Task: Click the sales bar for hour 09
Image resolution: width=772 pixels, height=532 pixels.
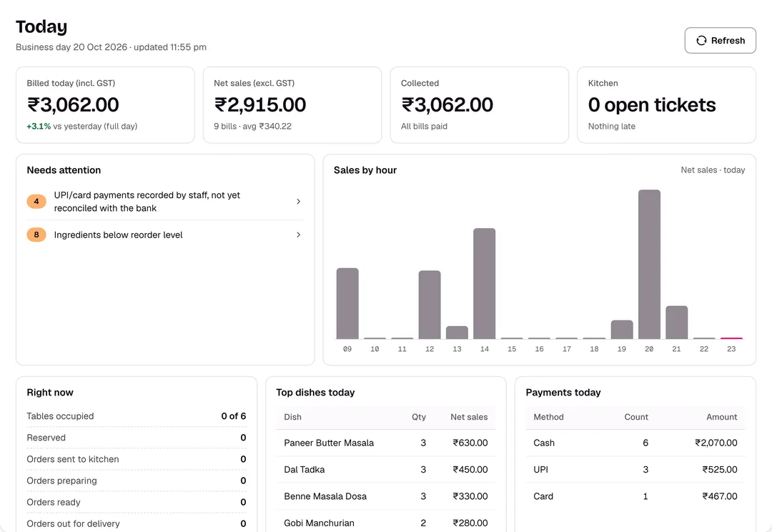Action: (x=347, y=303)
